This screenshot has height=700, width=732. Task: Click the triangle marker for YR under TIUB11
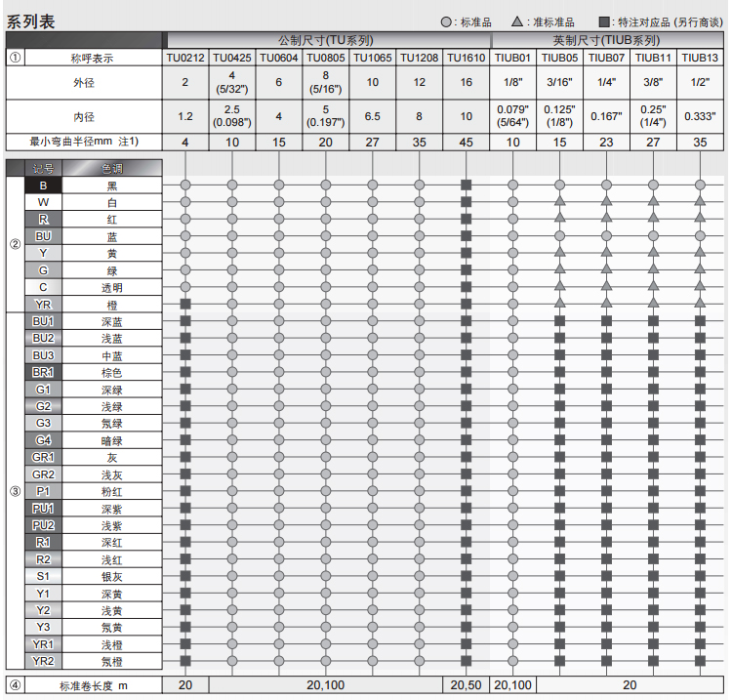(x=653, y=303)
